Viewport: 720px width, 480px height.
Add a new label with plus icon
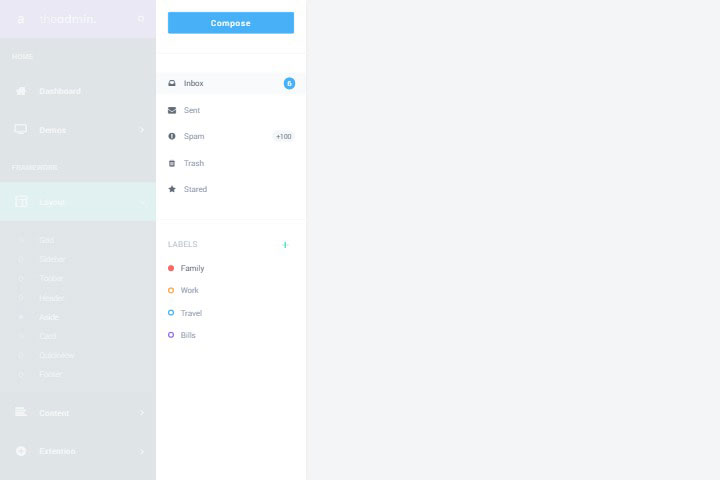pos(285,245)
